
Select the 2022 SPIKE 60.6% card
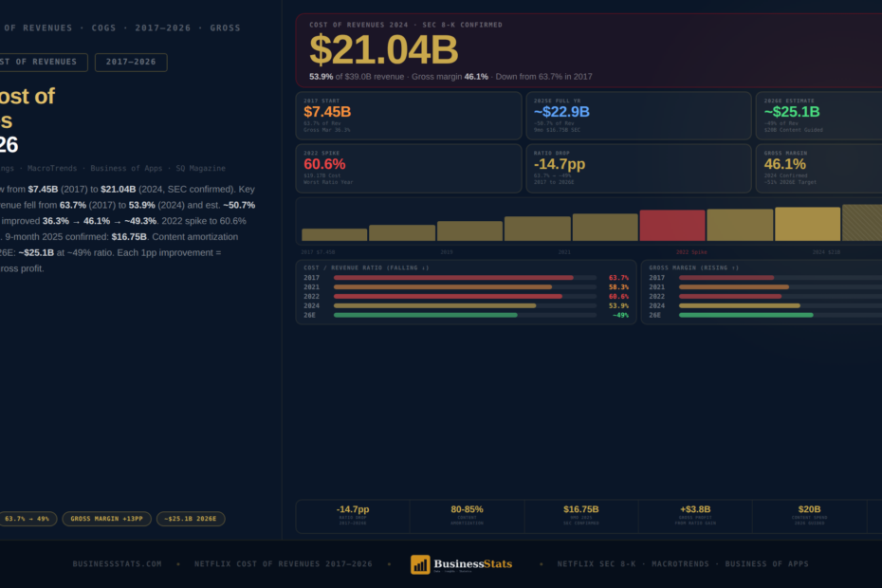click(409, 168)
